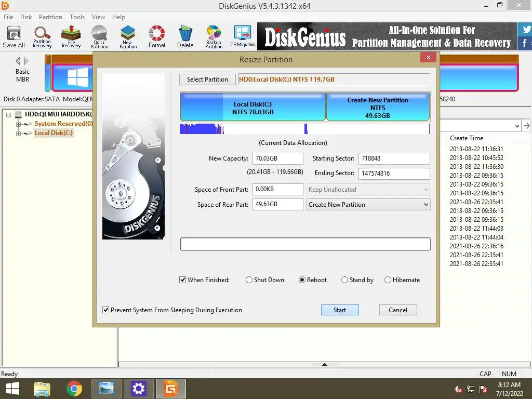Click the Current Data Allocation map
This screenshot has width=532, height=399.
click(x=304, y=129)
